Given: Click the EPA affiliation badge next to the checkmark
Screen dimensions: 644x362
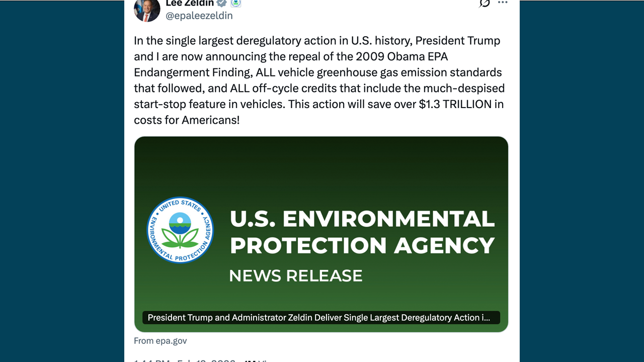Looking at the screenshot, I should tap(234, 3).
